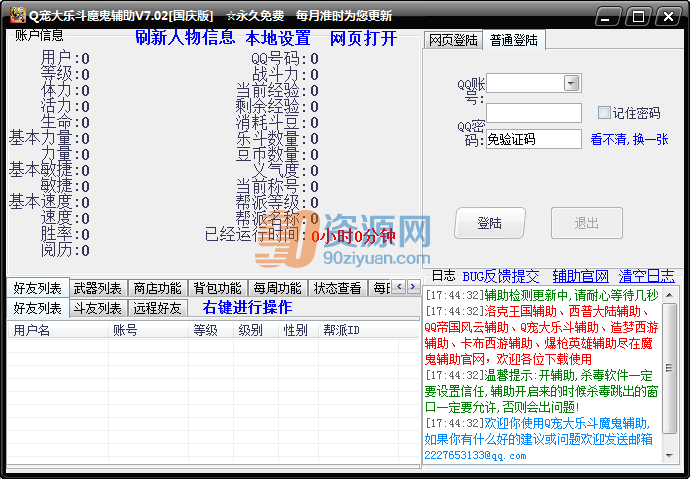Screen dimensions: 690x479
Task: Click 看不清,换一张 link
Action: 629,139
